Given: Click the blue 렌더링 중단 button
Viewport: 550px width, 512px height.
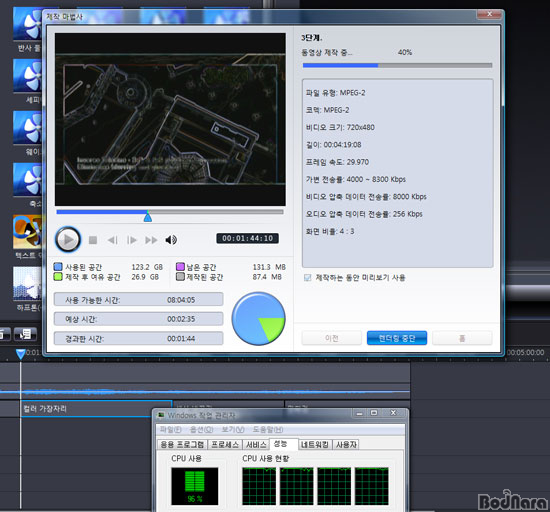Looking at the screenshot, I should tap(397, 338).
